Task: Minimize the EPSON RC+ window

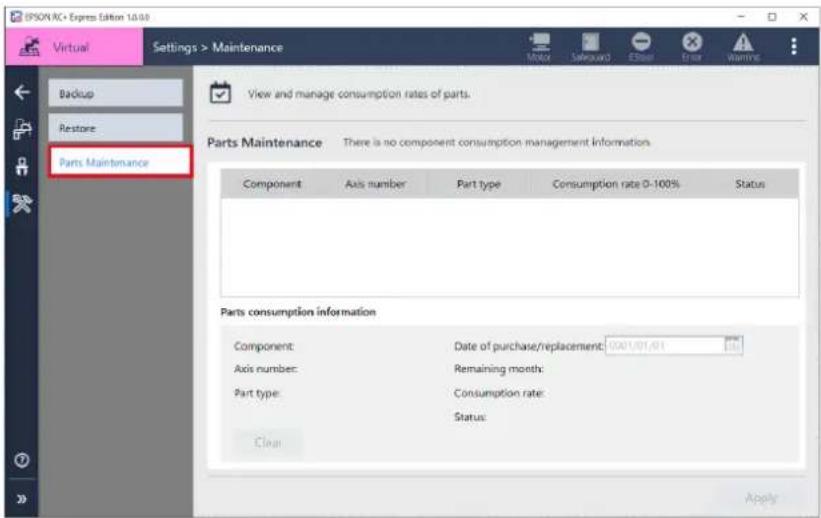Action: (x=741, y=17)
